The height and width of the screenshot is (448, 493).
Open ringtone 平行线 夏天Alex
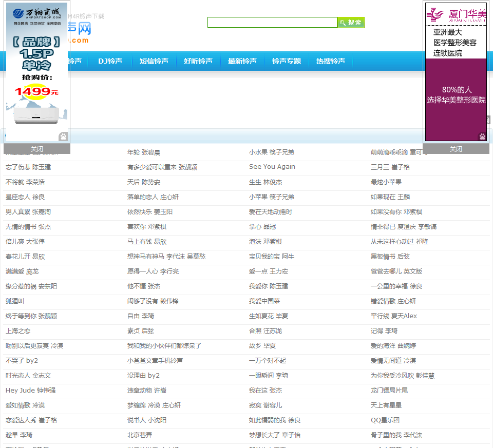(x=394, y=316)
